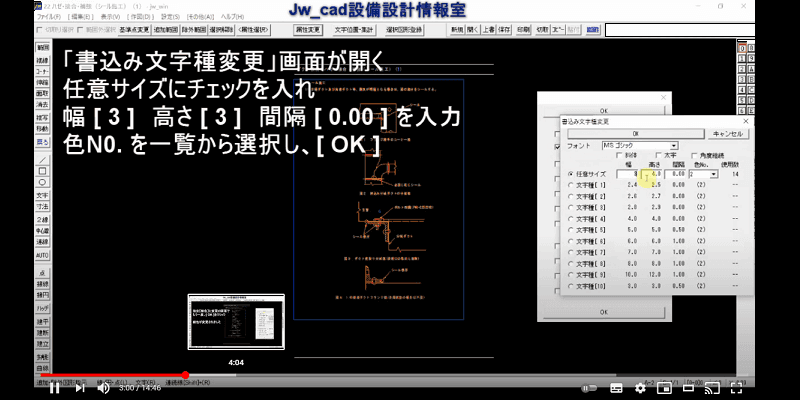800x400 pixels.
Task: Open the 作図(D) menu
Action: point(139,17)
